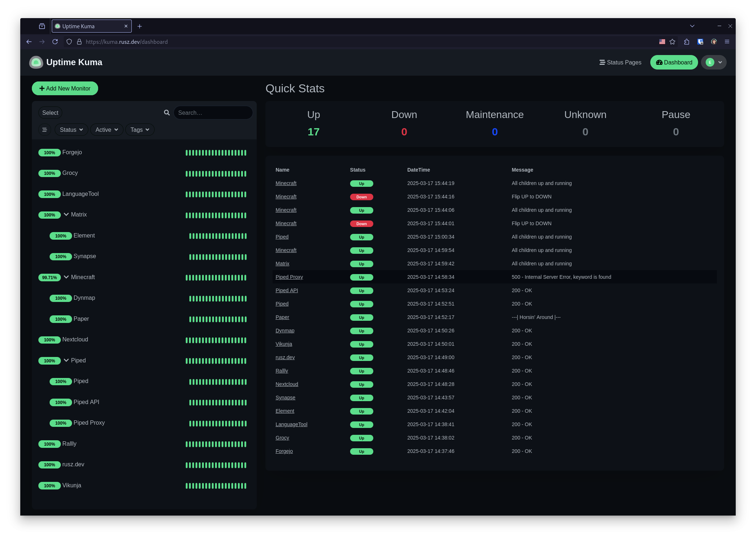756x538 pixels.
Task: Click the Dynmap link in events table
Action: coord(285,331)
